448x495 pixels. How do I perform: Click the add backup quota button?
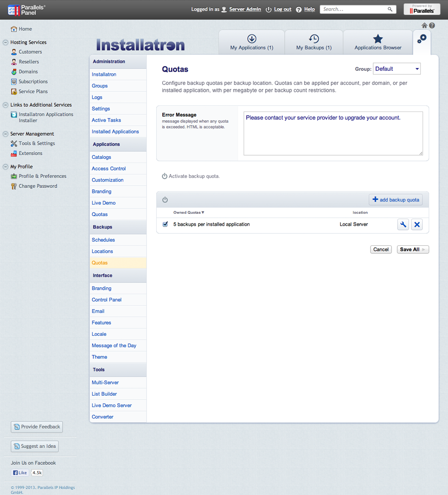pyautogui.click(x=395, y=199)
